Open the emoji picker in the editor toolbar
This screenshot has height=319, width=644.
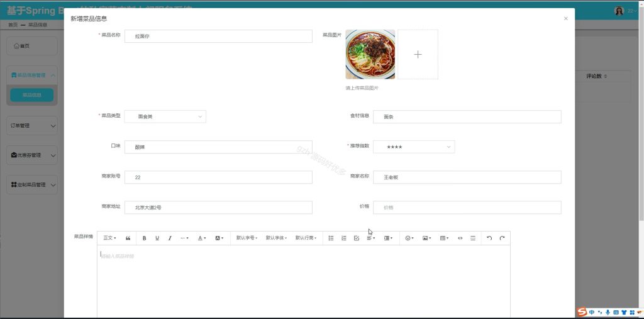point(409,238)
